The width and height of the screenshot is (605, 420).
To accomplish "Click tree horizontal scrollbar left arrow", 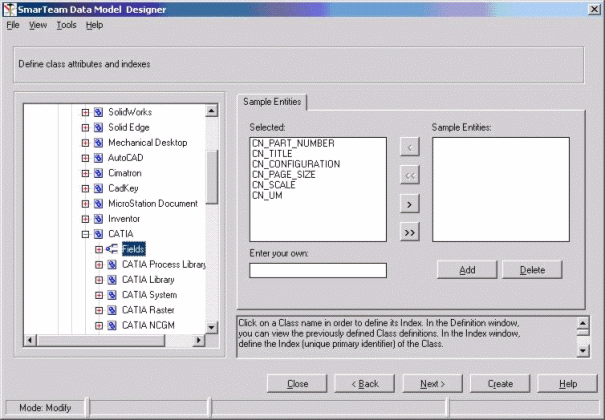I will point(30,340).
